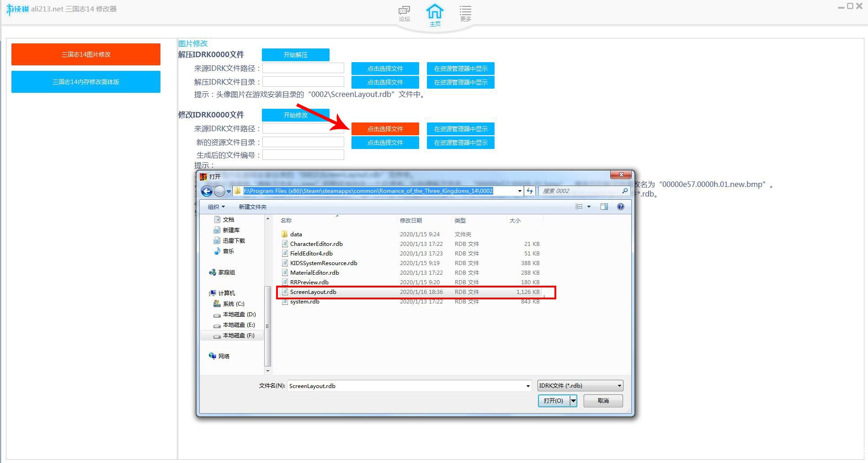Click navigation pane scrollbar down arrow
Screen dimensions: 868x463
tap(268, 371)
